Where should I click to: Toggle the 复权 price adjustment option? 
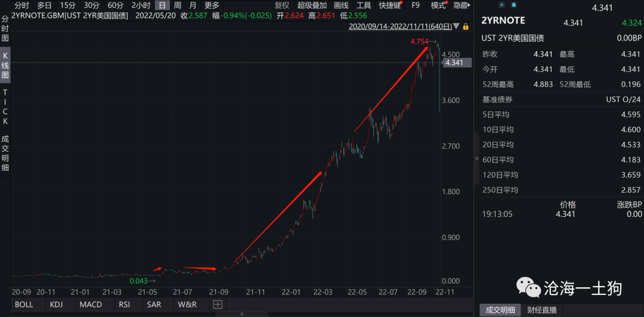click(281, 5)
